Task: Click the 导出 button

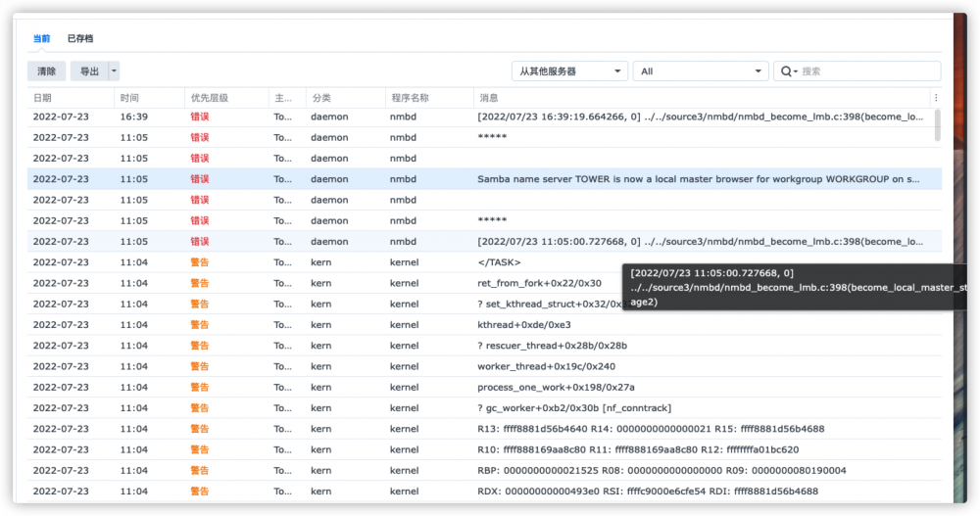Action: pos(89,71)
